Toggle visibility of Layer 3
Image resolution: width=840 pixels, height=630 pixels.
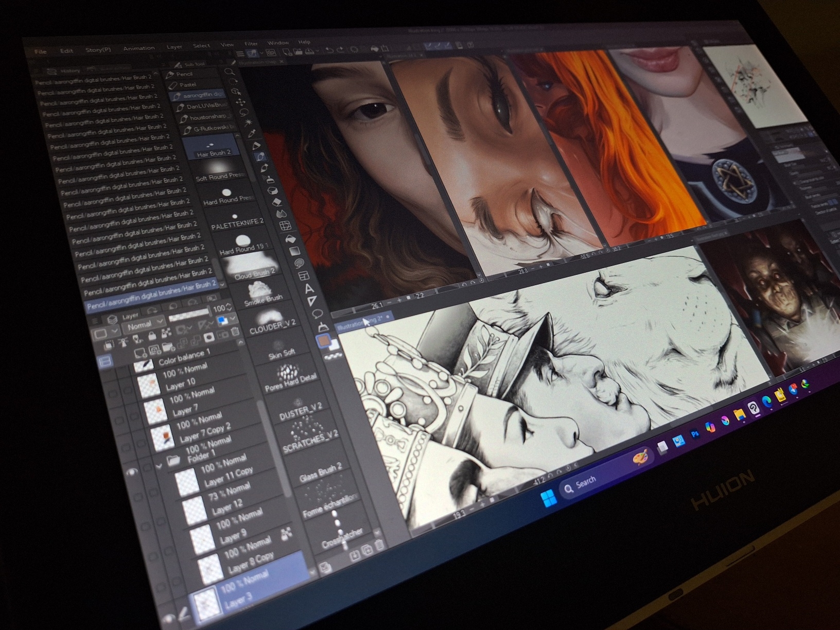point(169,619)
